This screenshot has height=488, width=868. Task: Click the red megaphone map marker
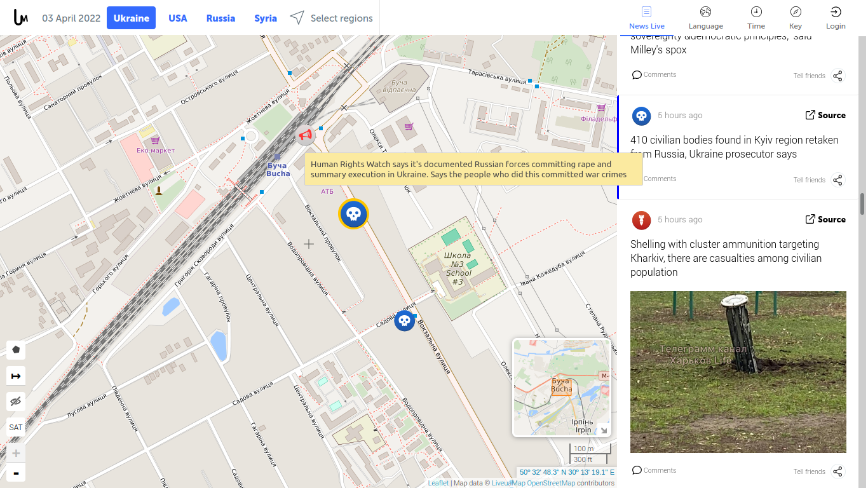[306, 135]
